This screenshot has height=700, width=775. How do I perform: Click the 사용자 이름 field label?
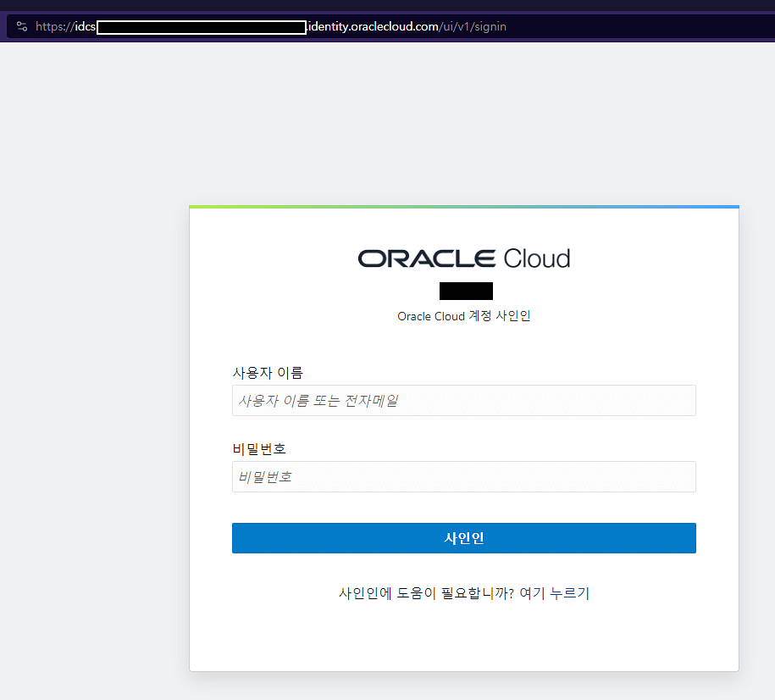click(x=268, y=373)
